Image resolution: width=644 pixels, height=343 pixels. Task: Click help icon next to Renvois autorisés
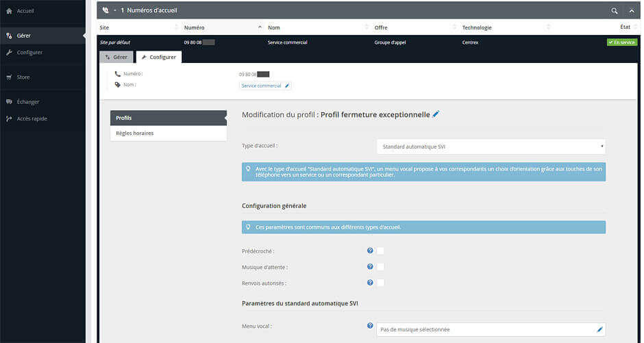coord(370,283)
